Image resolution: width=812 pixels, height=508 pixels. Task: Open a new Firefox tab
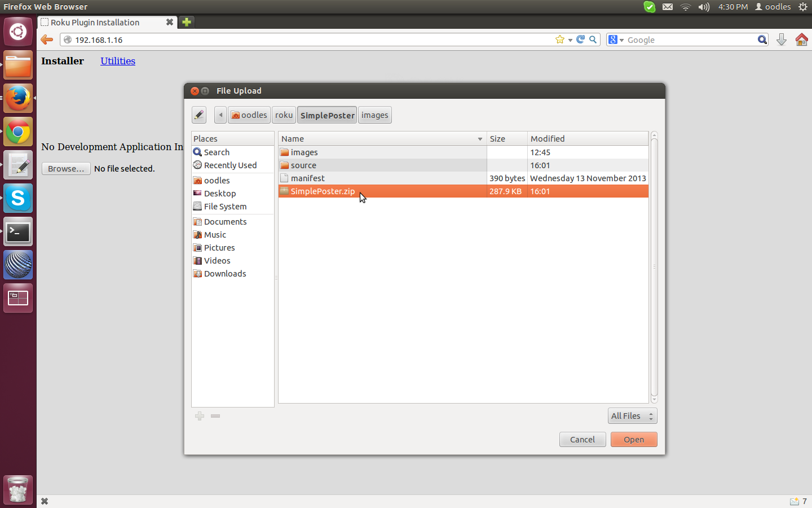point(187,22)
